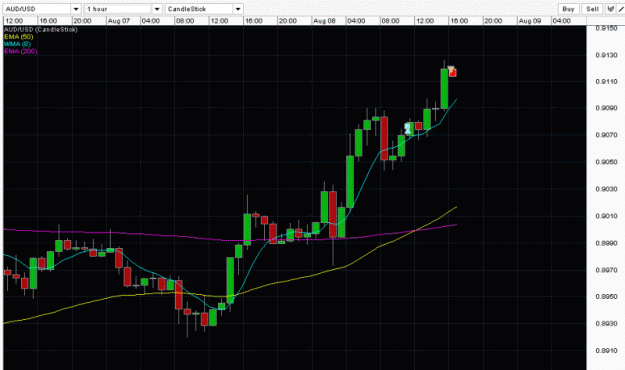Click the Aug 09 date label
Image resolution: width=625 pixels, height=370 pixels.
[530, 21]
